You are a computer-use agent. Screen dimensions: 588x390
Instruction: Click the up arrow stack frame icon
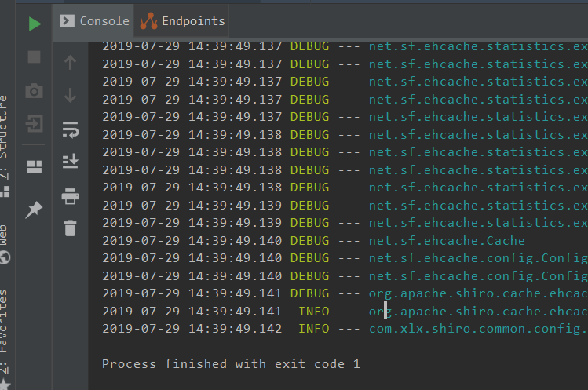(x=71, y=62)
